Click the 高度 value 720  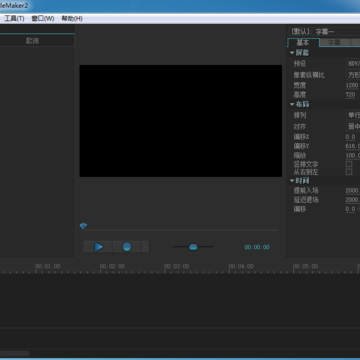click(350, 95)
